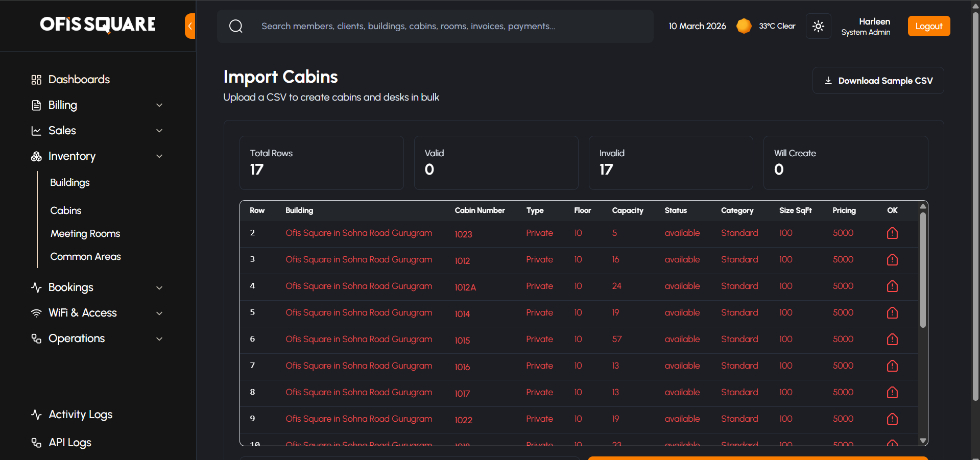
Task: Expand the Billing menu chevron
Action: [x=159, y=105]
